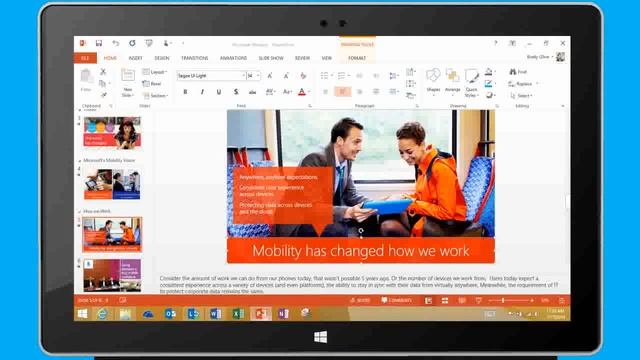Switch to the ANIMATIONS tab
640x360 pixels.
(x=233, y=58)
